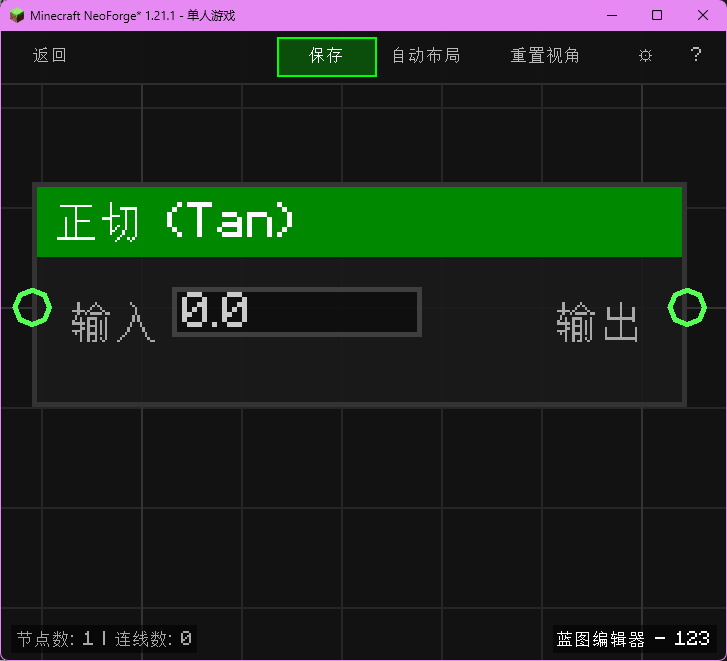Click the input port circle on Tan node
The image size is (727, 661).
(32, 307)
